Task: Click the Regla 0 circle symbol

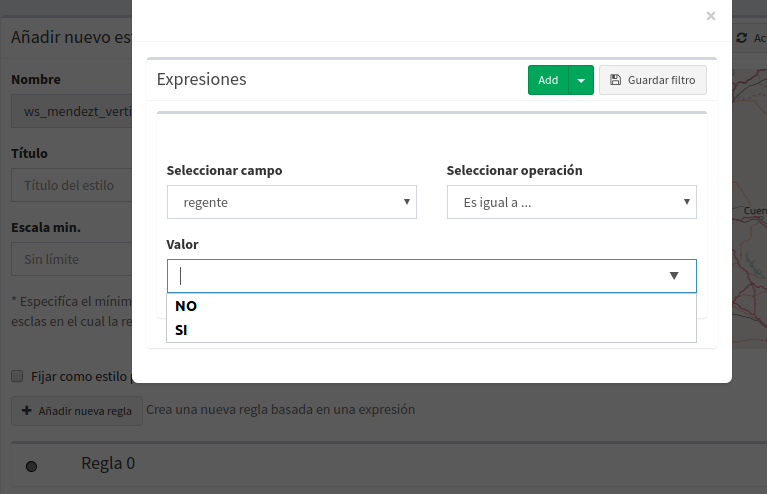Action: pos(31,466)
